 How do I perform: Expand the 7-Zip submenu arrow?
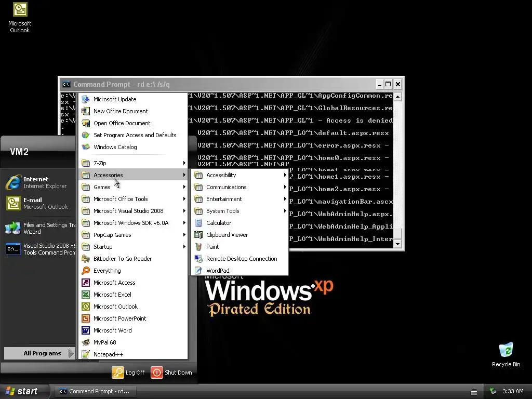point(184,163)
